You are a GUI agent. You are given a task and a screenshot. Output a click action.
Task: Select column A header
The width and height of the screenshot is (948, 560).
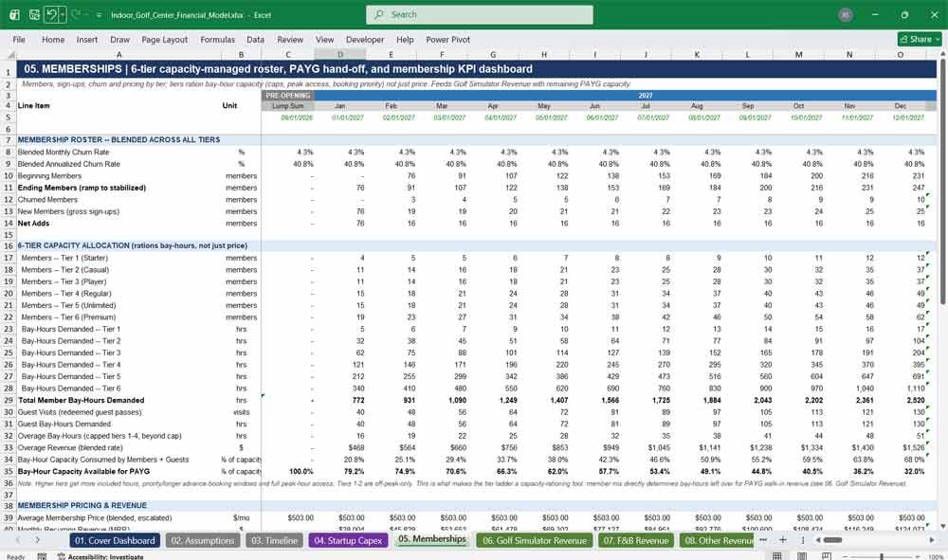click(119, 54)
